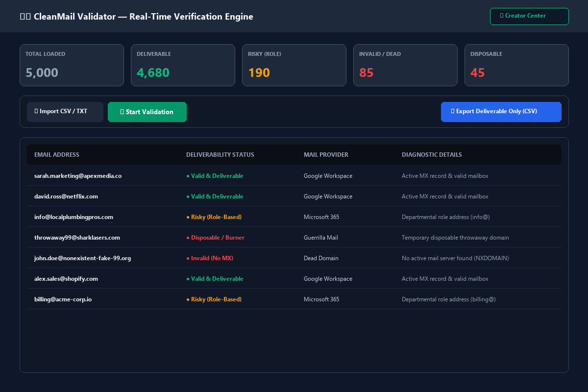This screenshot has height=392, width=588.
Task: Select david.ross@netflix.com email
Action: pos(66,196)
